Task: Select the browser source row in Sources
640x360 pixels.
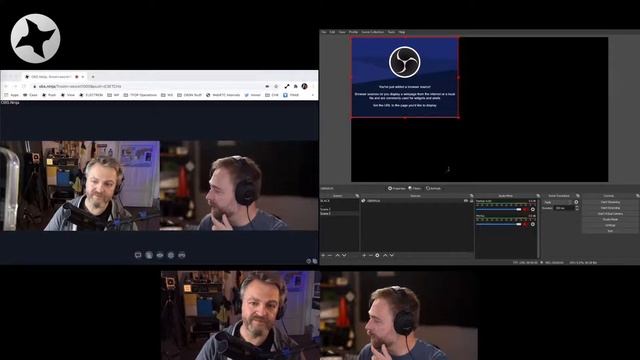Action: pos(416,201)
